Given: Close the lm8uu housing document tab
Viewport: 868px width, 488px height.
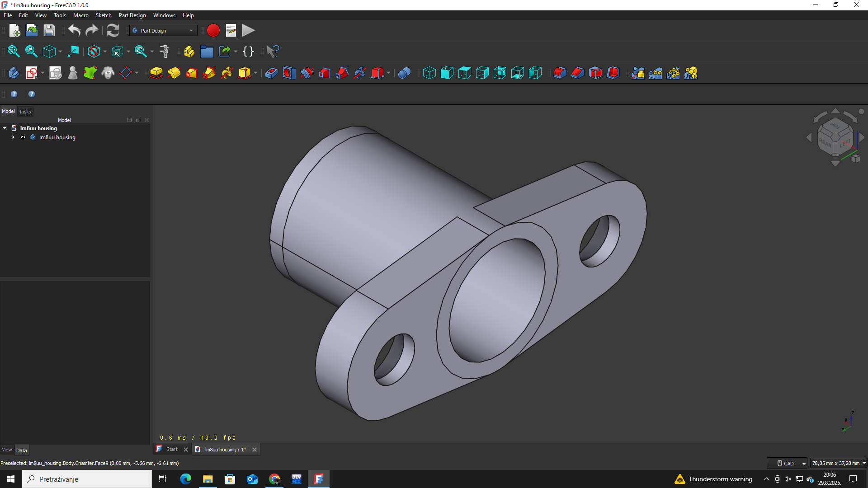Looking at the screenshot, I should pos(255,450).
